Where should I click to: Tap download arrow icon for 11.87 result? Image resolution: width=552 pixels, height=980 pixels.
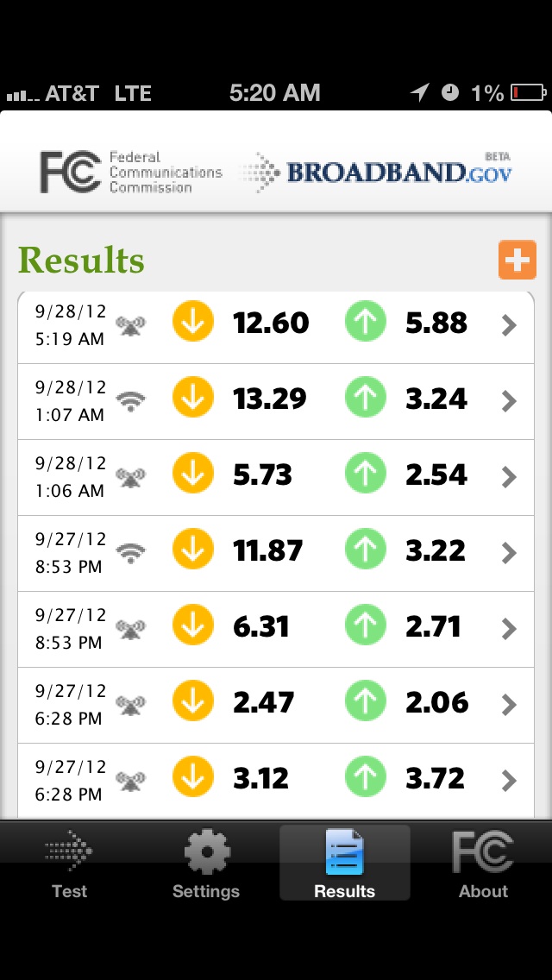coord(193,549)
